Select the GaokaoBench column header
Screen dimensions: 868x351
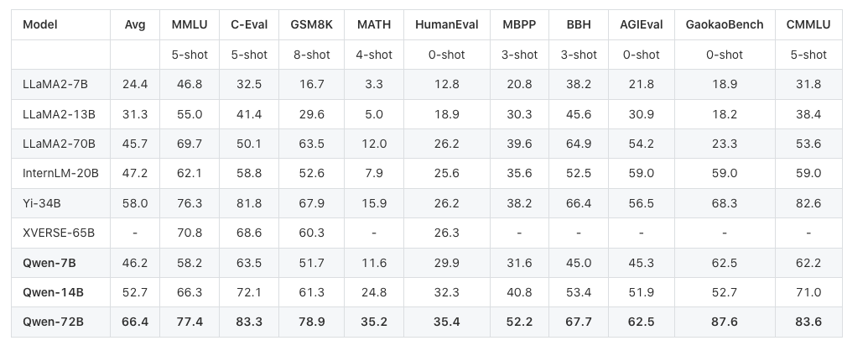(x=725, y=24)
